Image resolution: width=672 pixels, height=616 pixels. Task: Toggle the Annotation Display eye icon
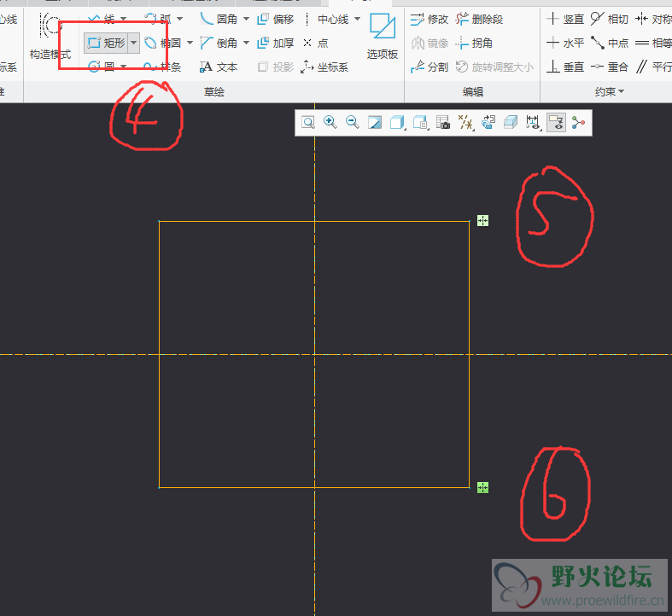[x=556, y=123]
